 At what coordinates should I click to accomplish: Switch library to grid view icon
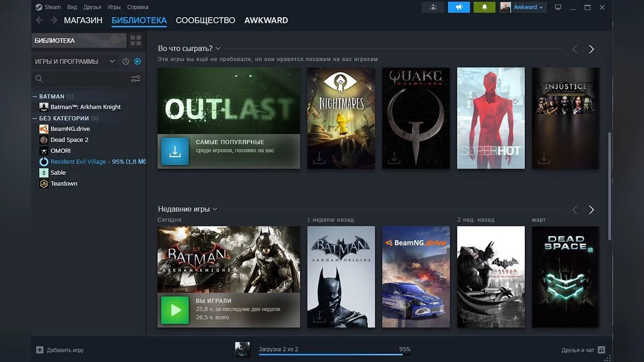coord(135,41)
